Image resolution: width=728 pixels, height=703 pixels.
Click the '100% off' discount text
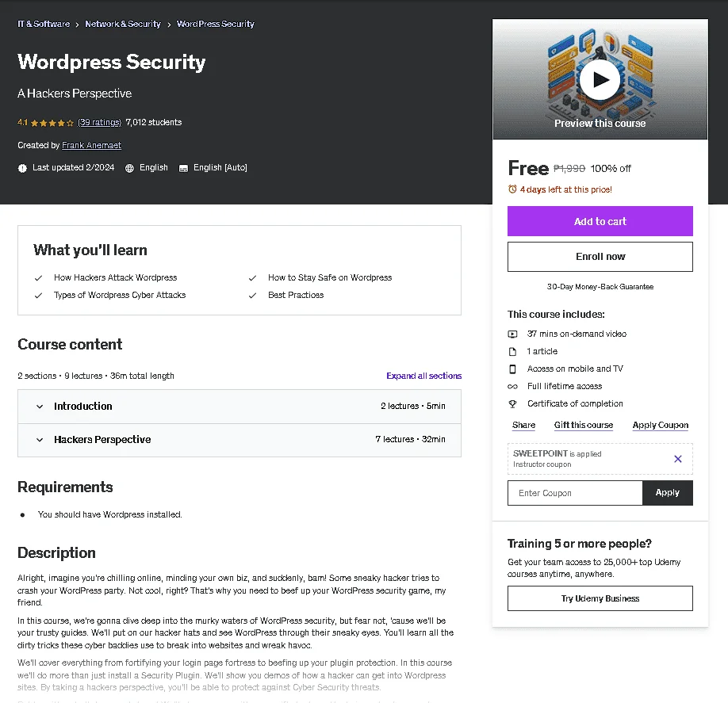[x=611, y=169]
